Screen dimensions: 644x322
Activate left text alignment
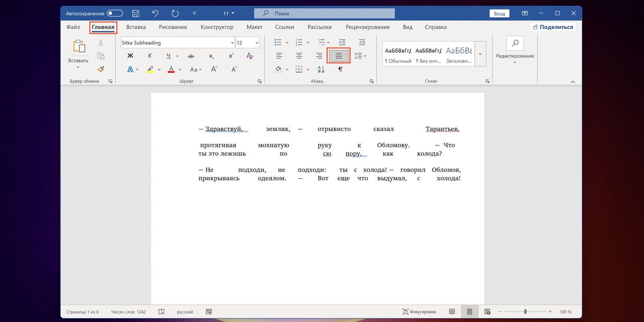(279, 55)
